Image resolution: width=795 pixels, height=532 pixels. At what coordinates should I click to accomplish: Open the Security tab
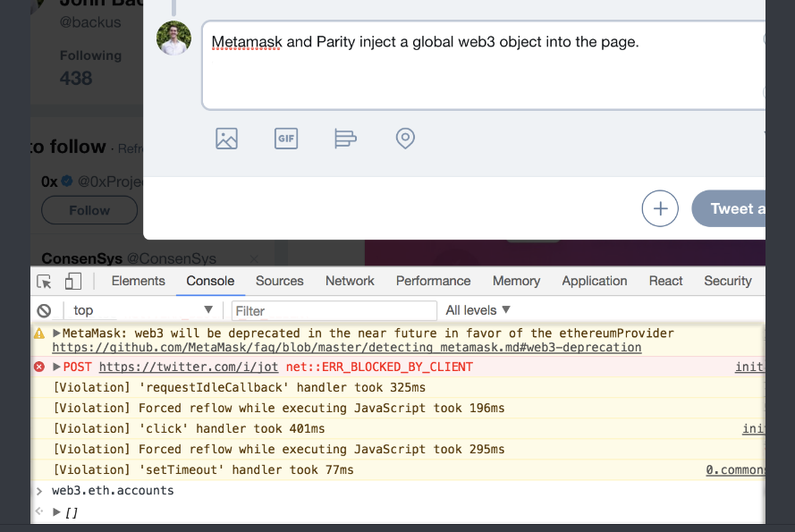pos(728,281)
